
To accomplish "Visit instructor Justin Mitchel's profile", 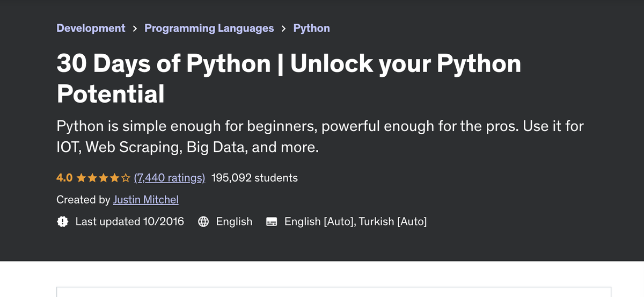I will click(x=146, y=200).
